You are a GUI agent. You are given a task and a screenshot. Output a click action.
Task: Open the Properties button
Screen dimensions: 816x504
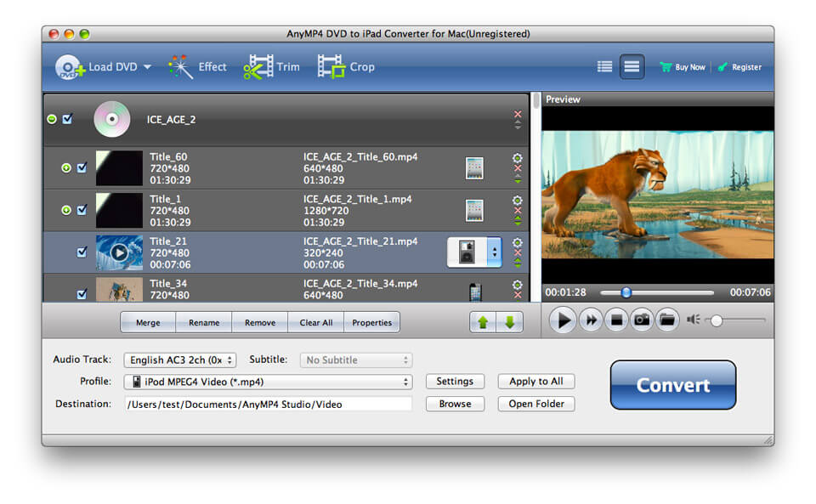point(371,322)
